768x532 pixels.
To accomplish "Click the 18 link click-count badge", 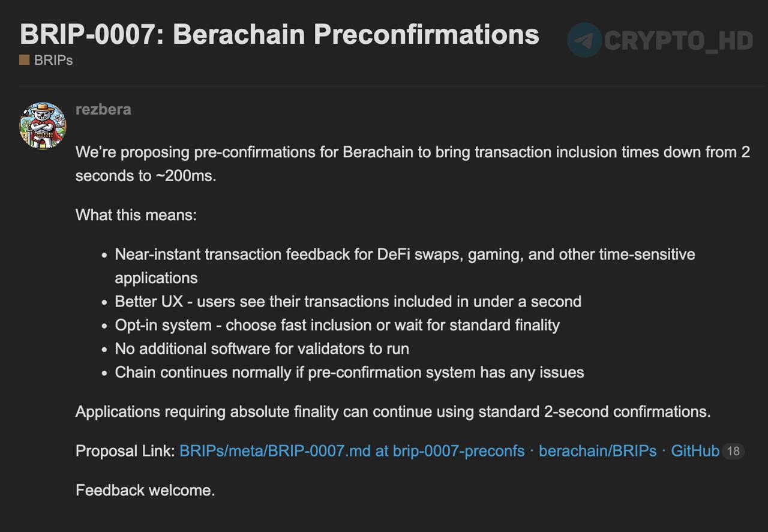I will click(733, 451).
